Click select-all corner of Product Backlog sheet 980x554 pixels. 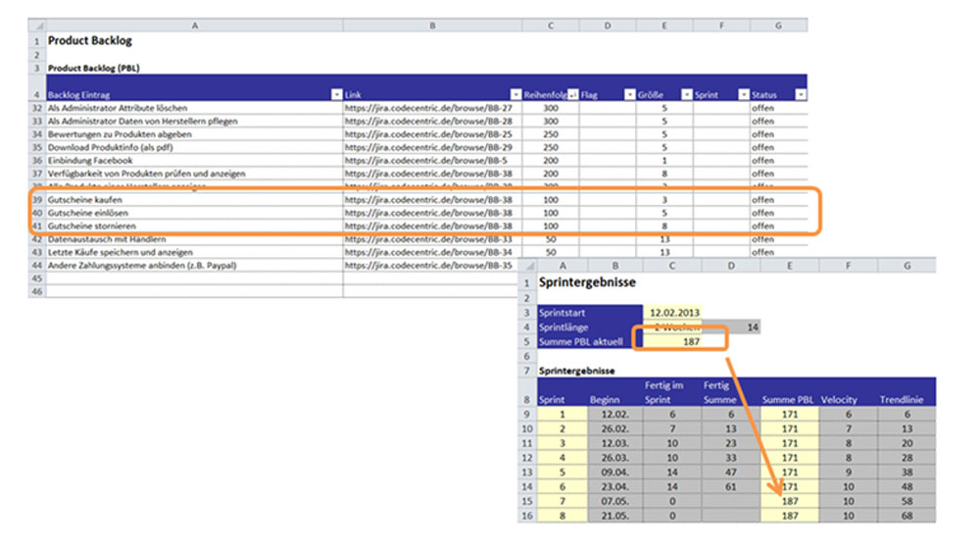click(37, 24)
